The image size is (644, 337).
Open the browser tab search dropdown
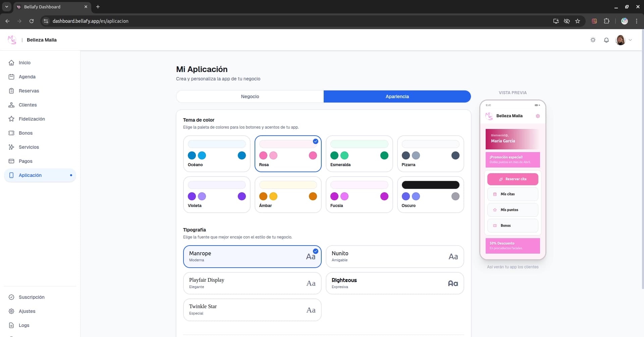click(6, 7)
